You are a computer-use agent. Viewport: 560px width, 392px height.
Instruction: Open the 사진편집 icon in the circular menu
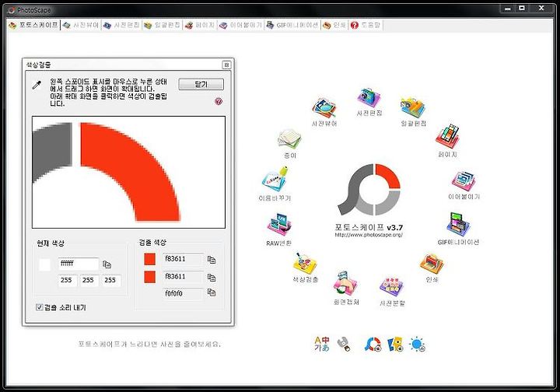[x=369, y=97]
